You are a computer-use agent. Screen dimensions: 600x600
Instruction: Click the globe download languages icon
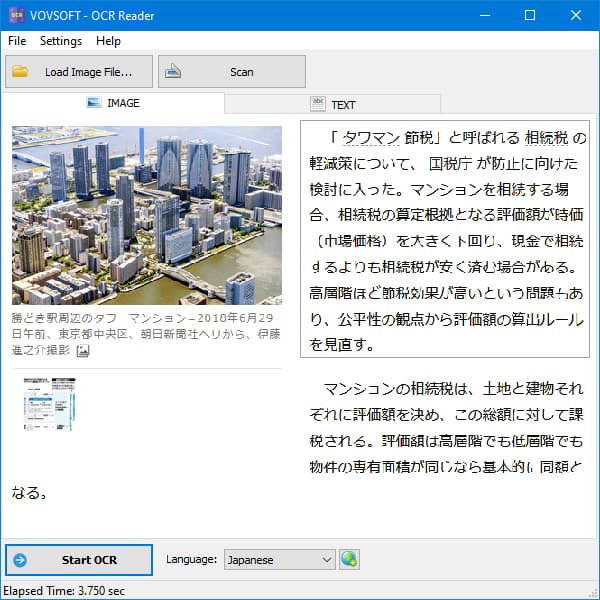pos(349,560)
